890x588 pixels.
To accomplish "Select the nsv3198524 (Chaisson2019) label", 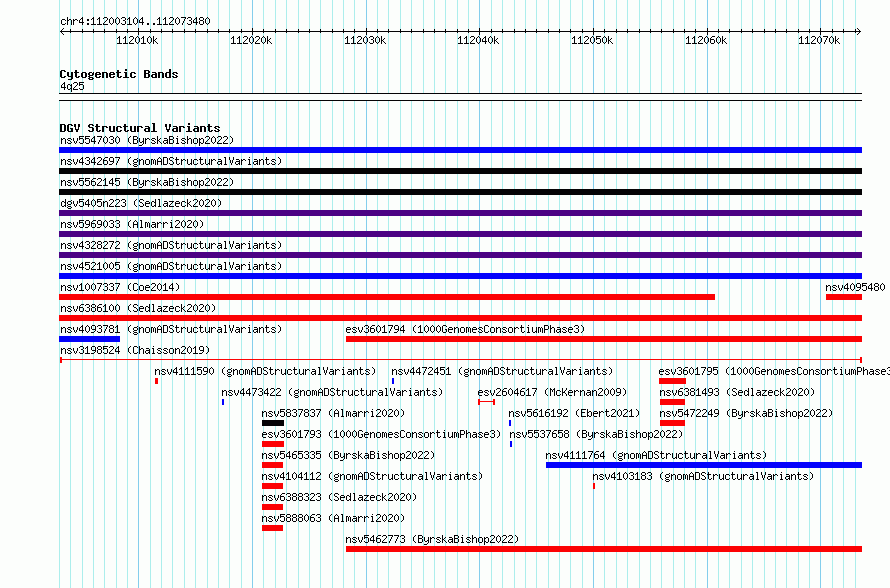I will (x=135, y=350).
